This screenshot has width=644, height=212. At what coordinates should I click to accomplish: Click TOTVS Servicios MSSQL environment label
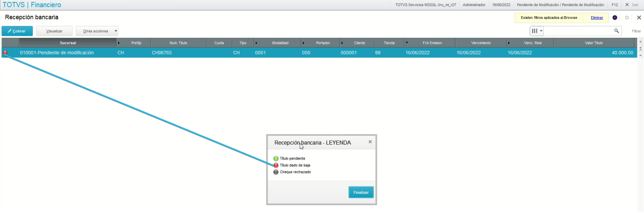[425, 5]
